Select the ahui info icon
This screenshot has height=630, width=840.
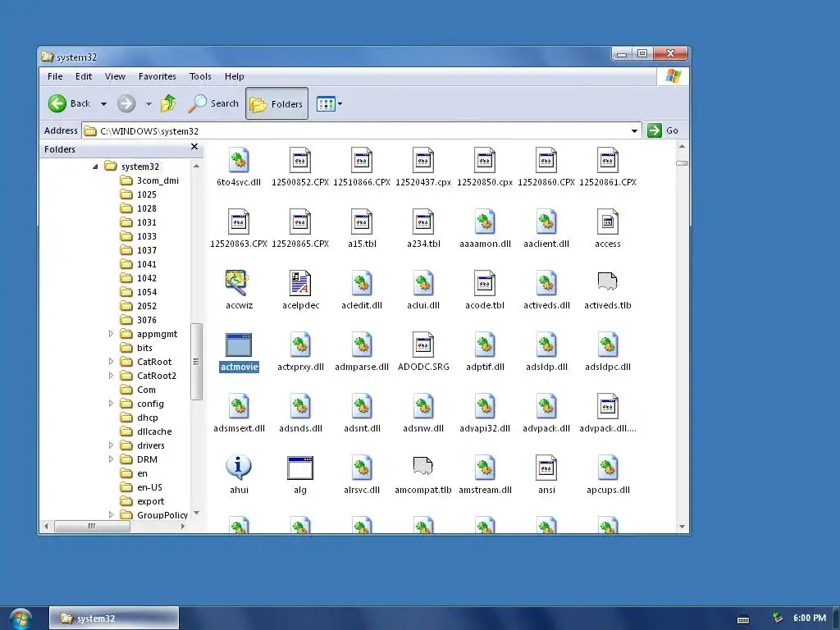(x=239, y=467)
